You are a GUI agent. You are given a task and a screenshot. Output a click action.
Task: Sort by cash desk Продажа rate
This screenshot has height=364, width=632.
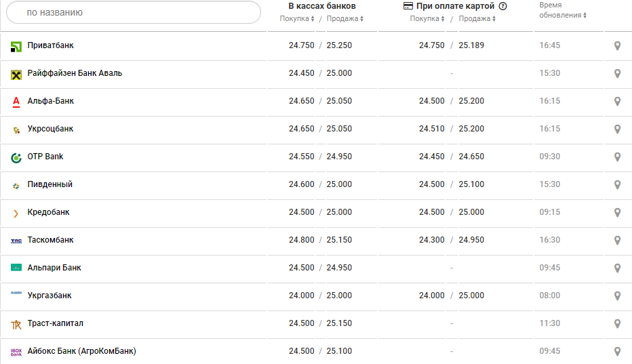345,19
